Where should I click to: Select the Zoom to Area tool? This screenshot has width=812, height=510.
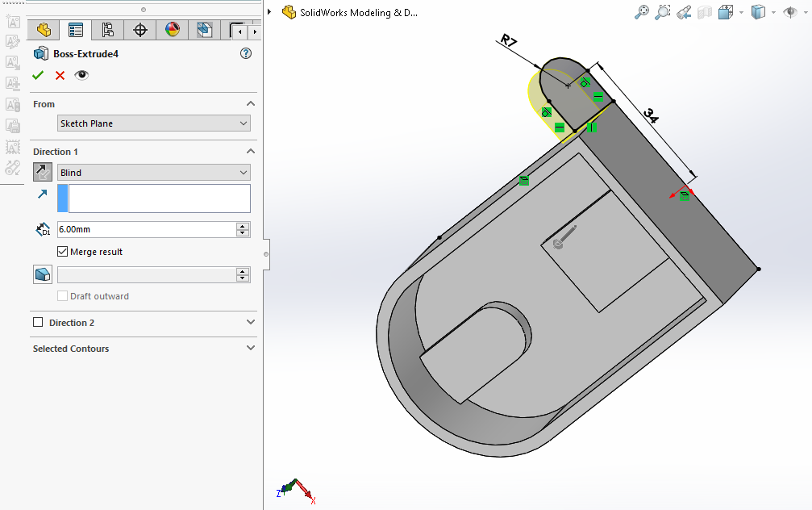[x=663, y=12]
